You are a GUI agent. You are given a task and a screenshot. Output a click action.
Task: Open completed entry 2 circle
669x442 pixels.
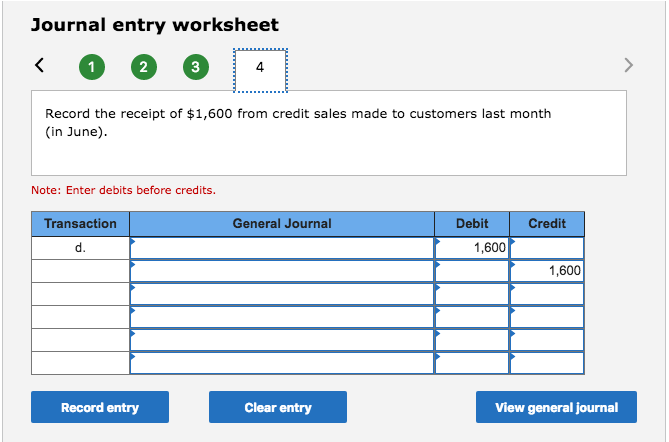(144, 67)
